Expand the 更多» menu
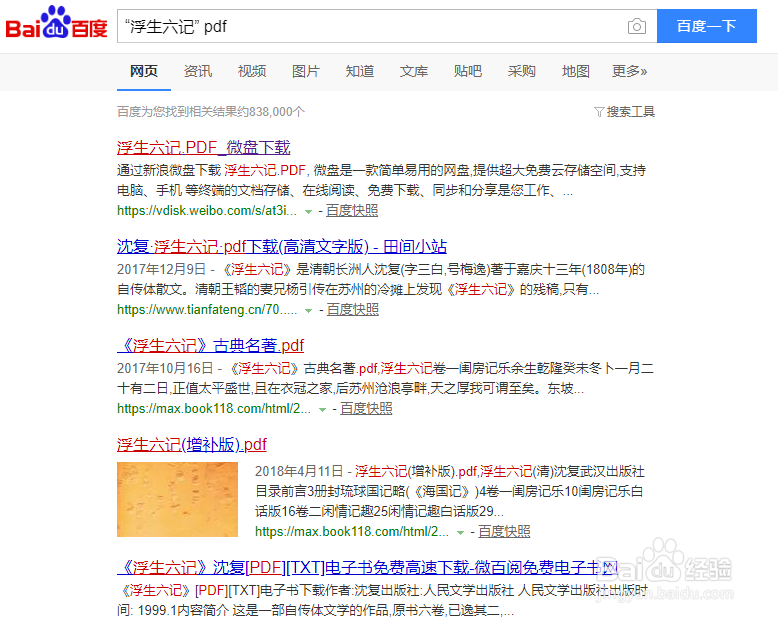This screenshot has width=778, height=621. point(629,71)
